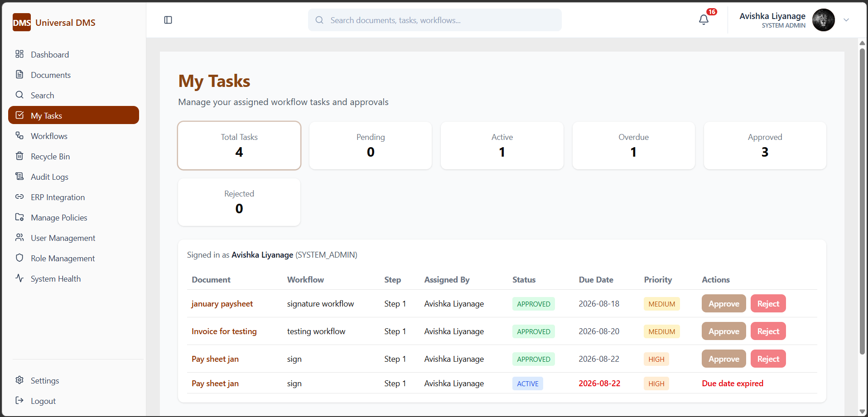Click the Priority column header
The height and width of the screenshot is (417, 868).
(x=658, y=280)
